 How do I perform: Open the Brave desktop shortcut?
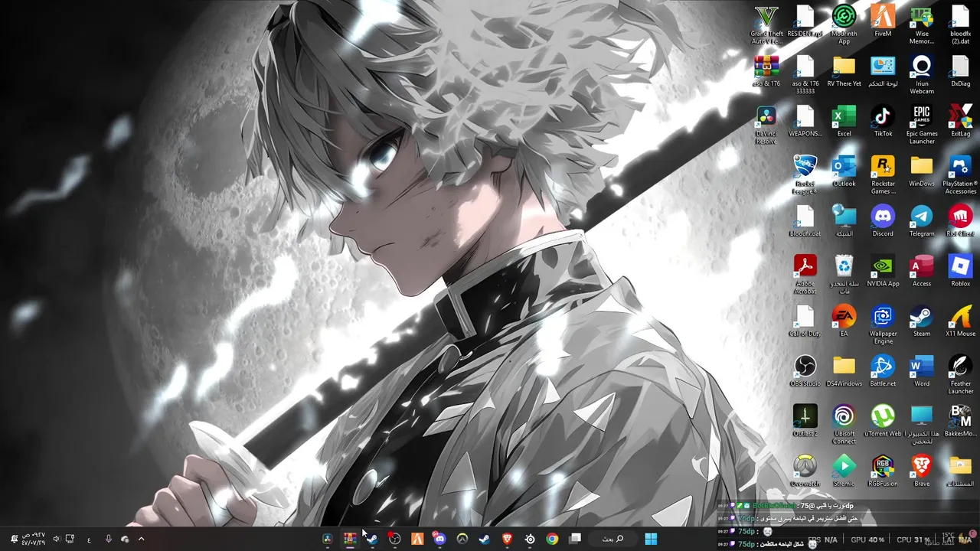922,471
